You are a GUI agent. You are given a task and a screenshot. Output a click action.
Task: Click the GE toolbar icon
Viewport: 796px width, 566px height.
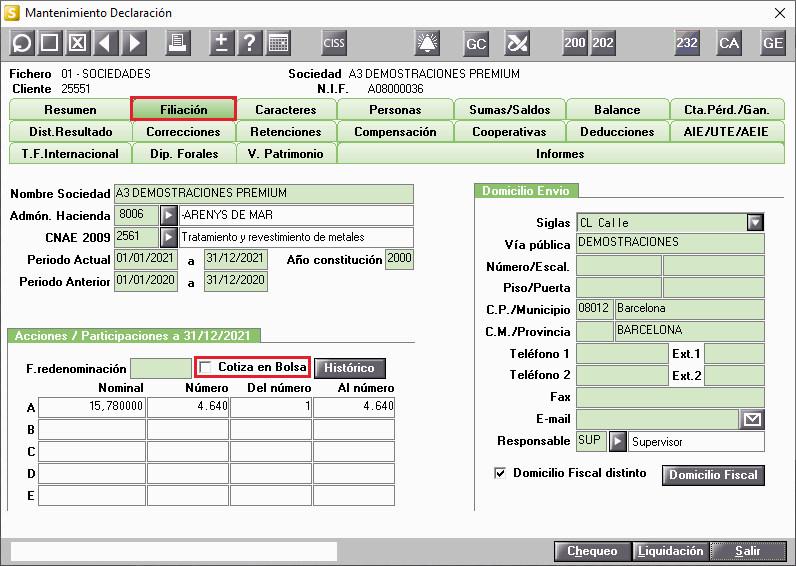click(773, 43)
